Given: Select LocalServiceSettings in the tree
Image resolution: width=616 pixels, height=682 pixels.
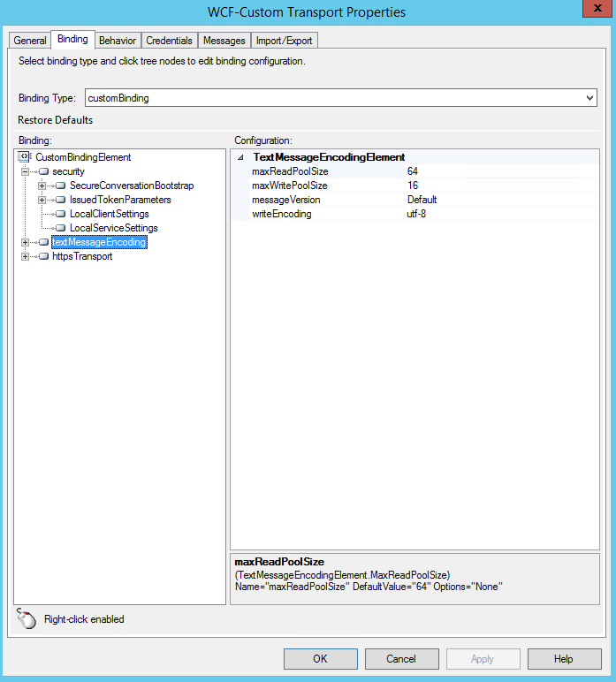Looking at the screenshot, I should point(113,228).
